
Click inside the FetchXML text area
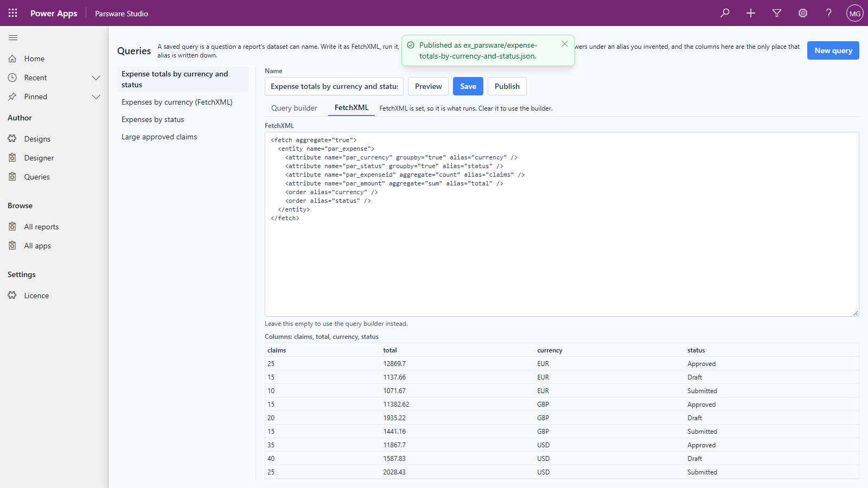[562, 224]
